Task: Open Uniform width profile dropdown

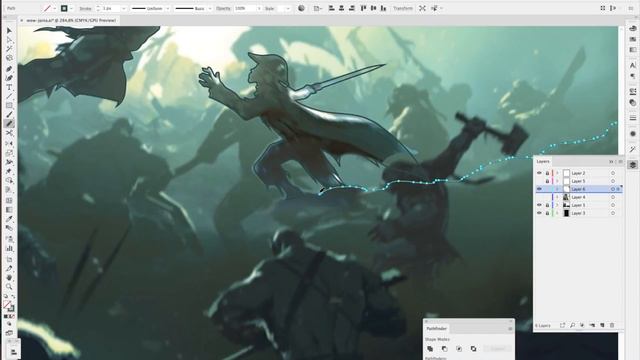Action: point(167,8)
